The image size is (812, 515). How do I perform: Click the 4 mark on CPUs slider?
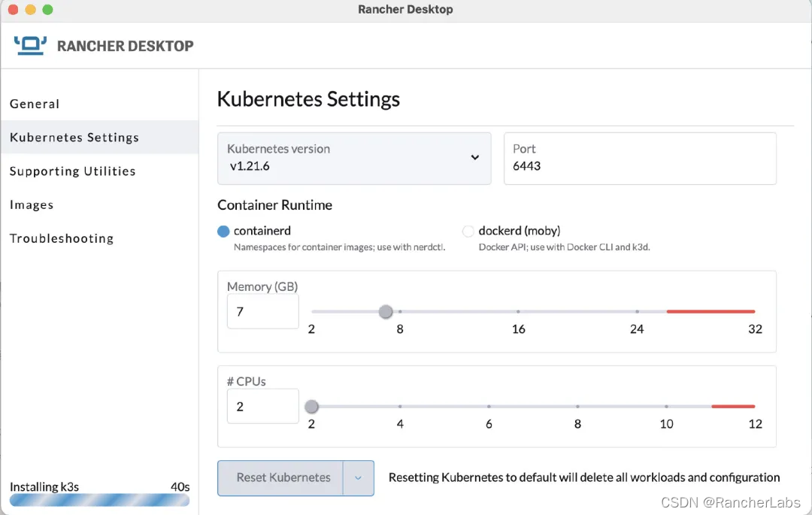tap(400, 424)
